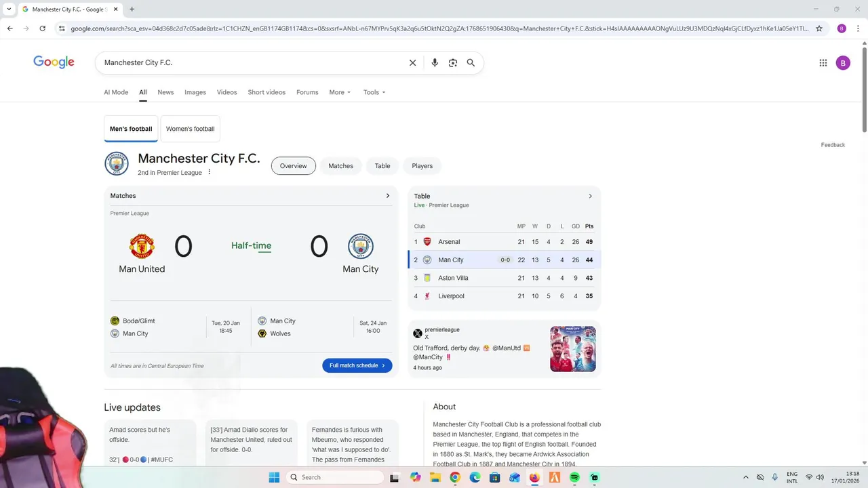The image size is (868, 488).
Task: Switch to News results tab
Action: tap(165, 92)
